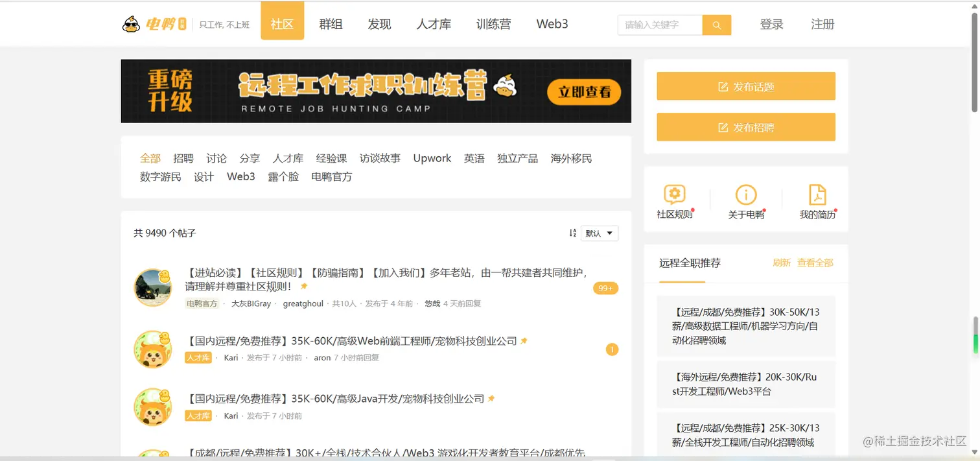Open the 进站必读 社区规则 post title
980x461 pixels.
386,279
